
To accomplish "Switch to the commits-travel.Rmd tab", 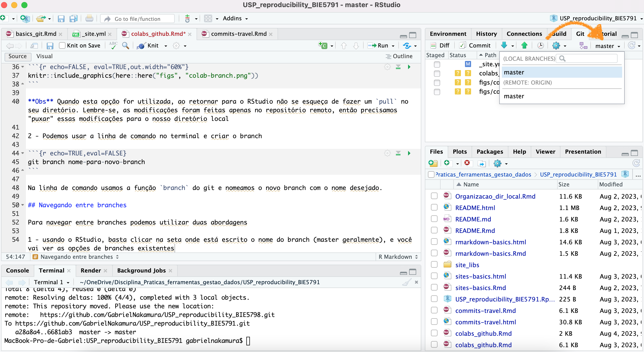I will click(x=238, y=34).
